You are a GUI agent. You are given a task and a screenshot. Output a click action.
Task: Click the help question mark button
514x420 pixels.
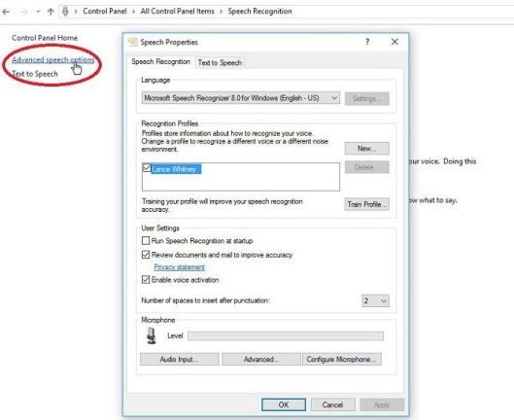(x=367, y=42)
